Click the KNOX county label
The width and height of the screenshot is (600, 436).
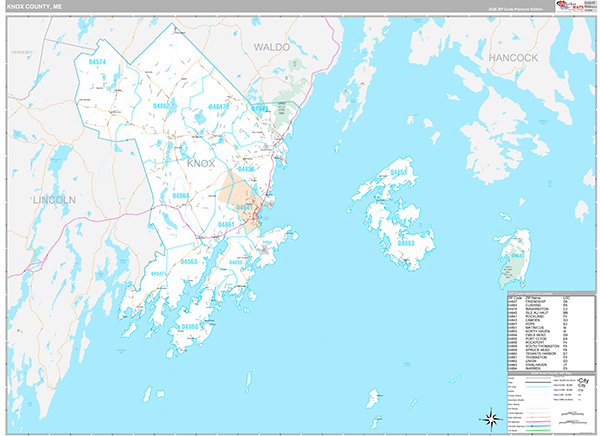[201, 163]
